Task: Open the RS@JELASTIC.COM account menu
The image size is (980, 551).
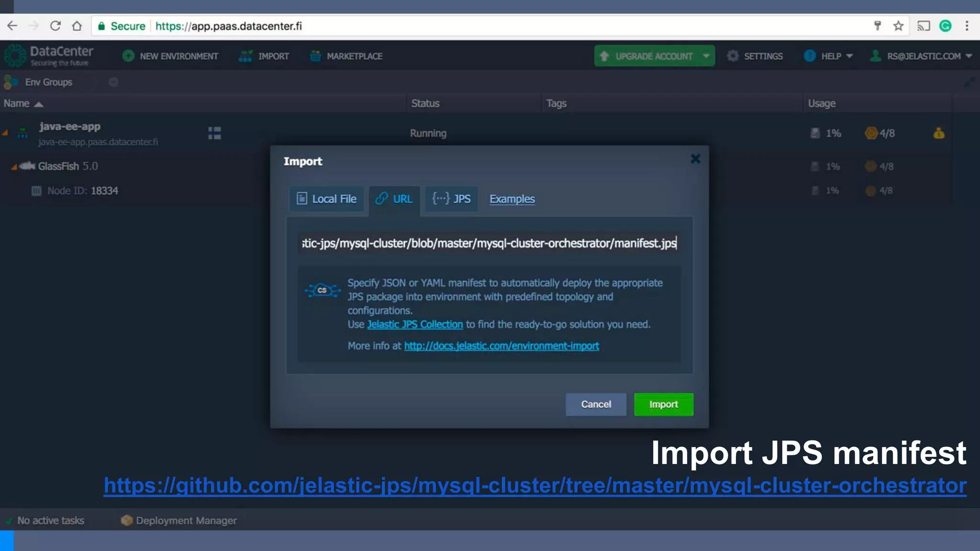Action: (921, 56)
